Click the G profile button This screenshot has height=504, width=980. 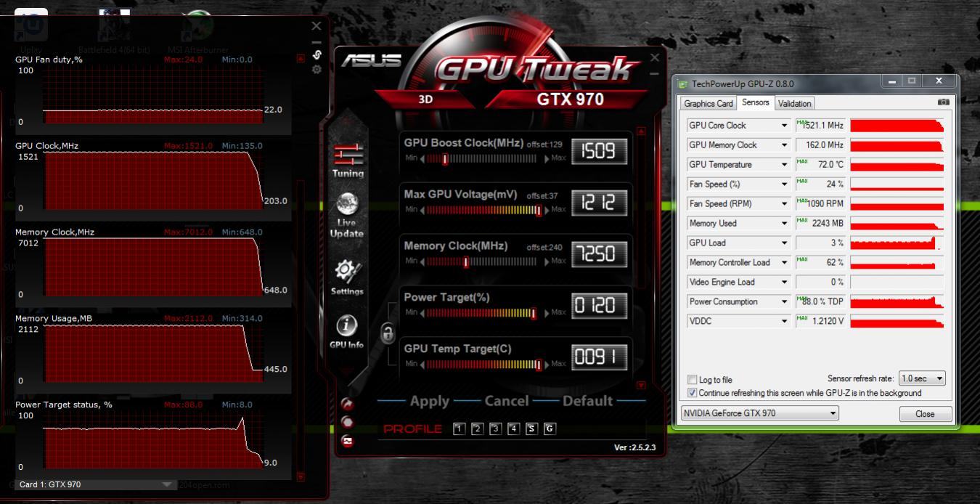click(x=550, y=428)
